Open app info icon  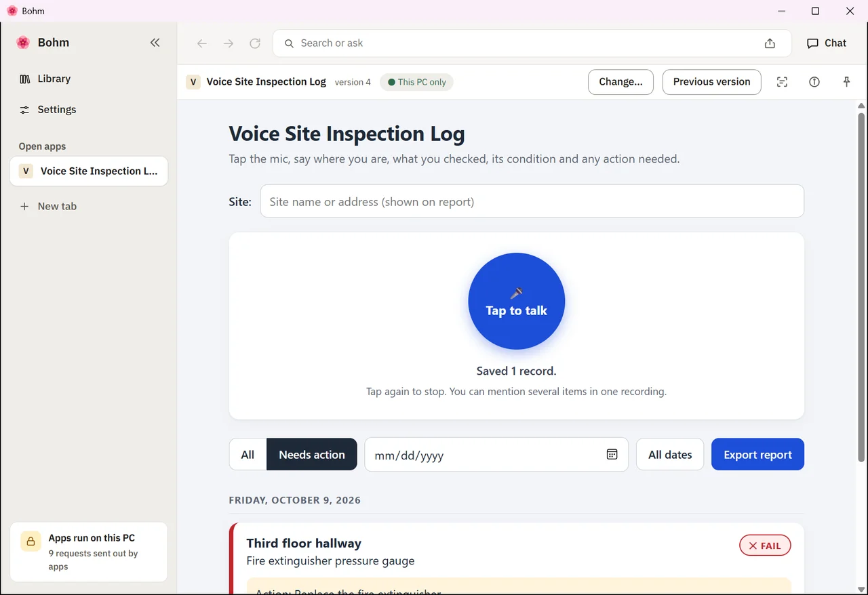tap(814, 82)
